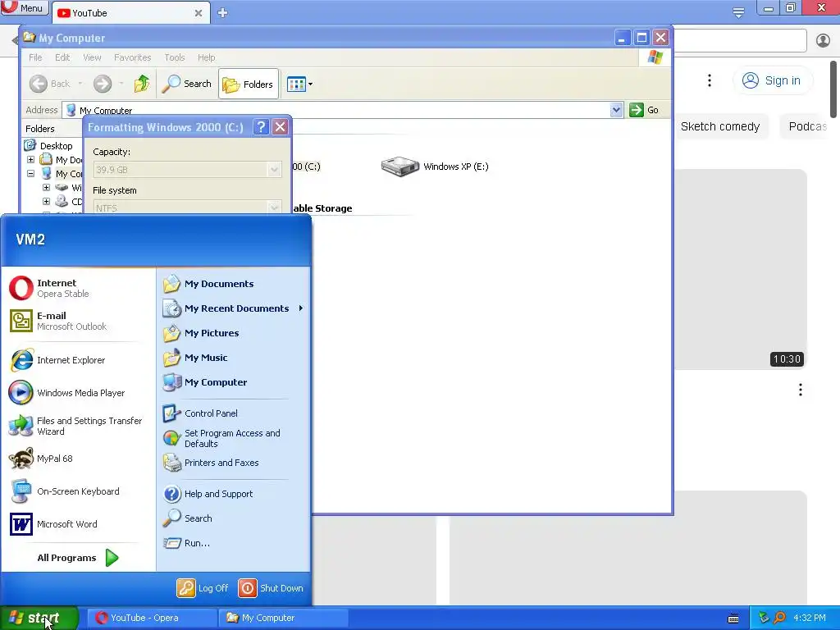
Task: Select the Sketch comedy filter chip
Action: point(720,126)
